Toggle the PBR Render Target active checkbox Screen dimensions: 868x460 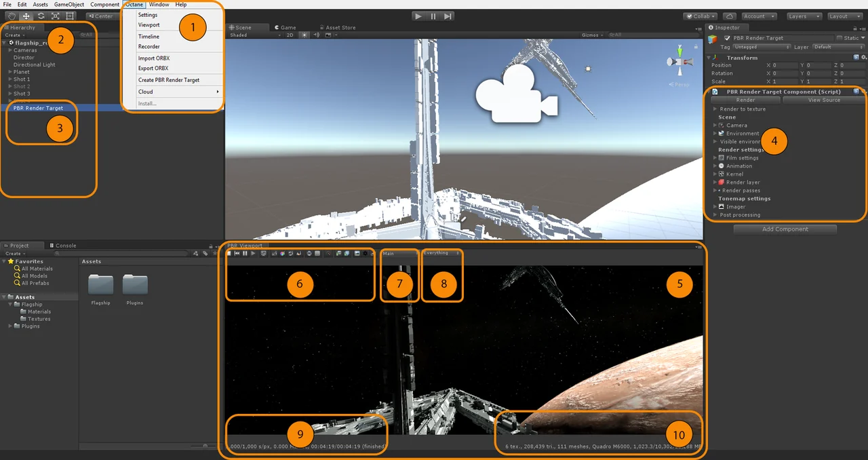coord(728,38)
